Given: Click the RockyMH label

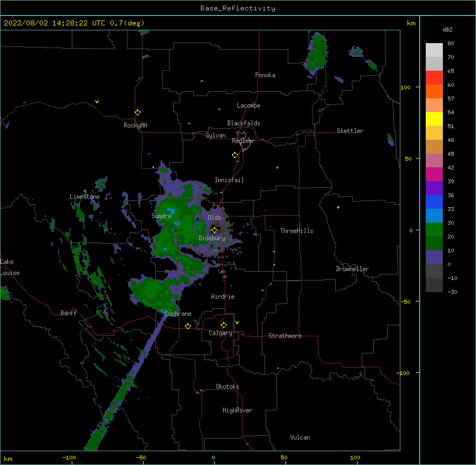Looking at the screenshot, I should [x=135, y=125].
